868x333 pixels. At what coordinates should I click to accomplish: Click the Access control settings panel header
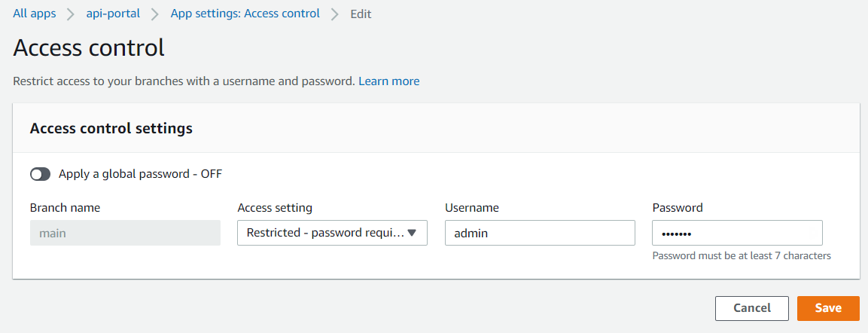click(x=111, y=128)
